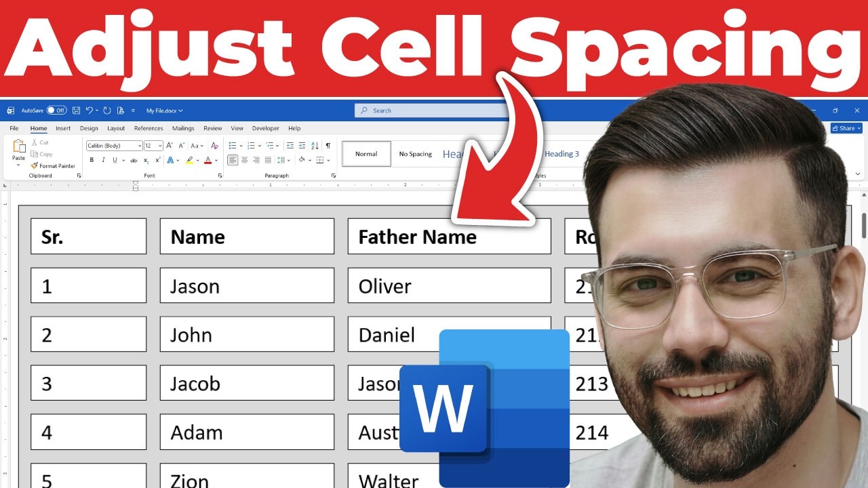Image resolution: width=868 pixels, height=488 pixels.
Task: Click the Subscript icon
Action: click(x=146, y=161)
